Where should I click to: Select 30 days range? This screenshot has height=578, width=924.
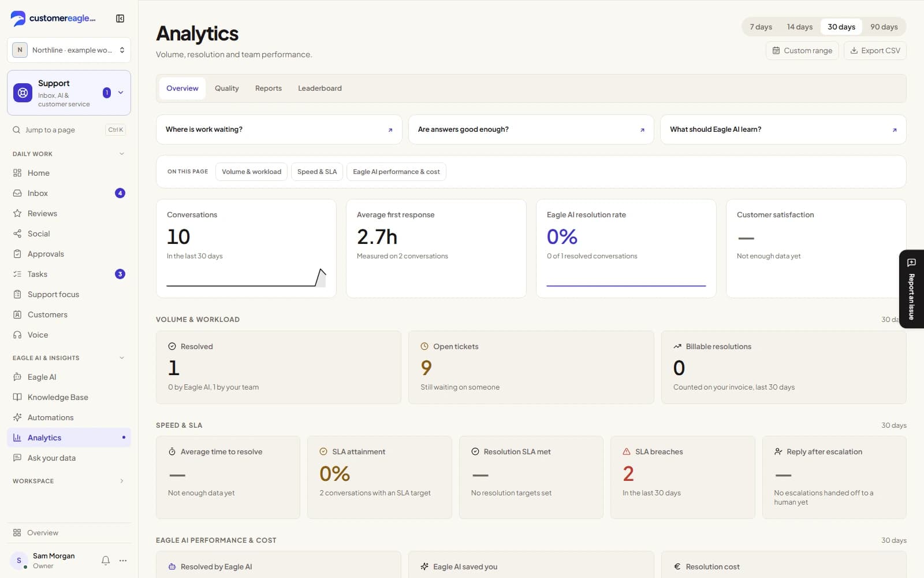[x=841, y=27]
